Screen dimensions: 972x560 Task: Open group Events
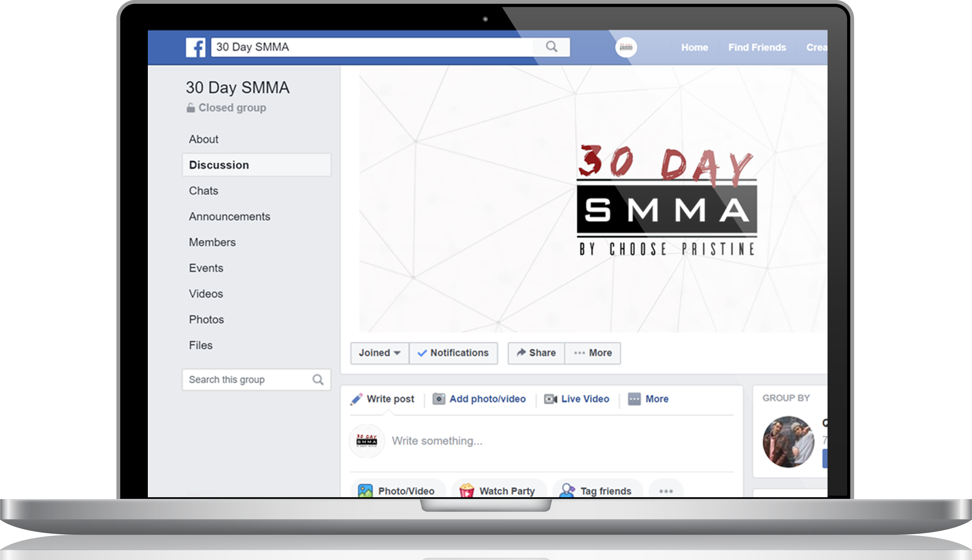[206, 268]
